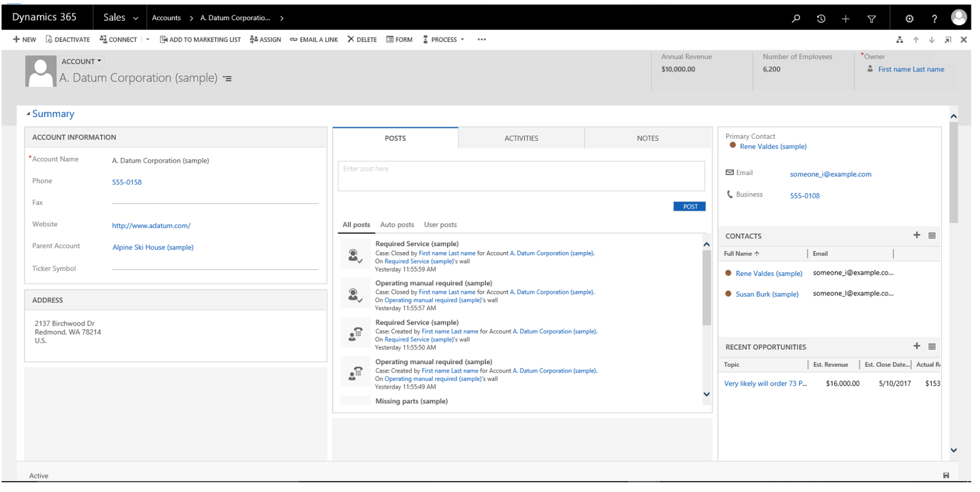Open recent opportunities grid view icon
Image resolution: width=980 pixels, height=492 pixels.
click(932, 346)
